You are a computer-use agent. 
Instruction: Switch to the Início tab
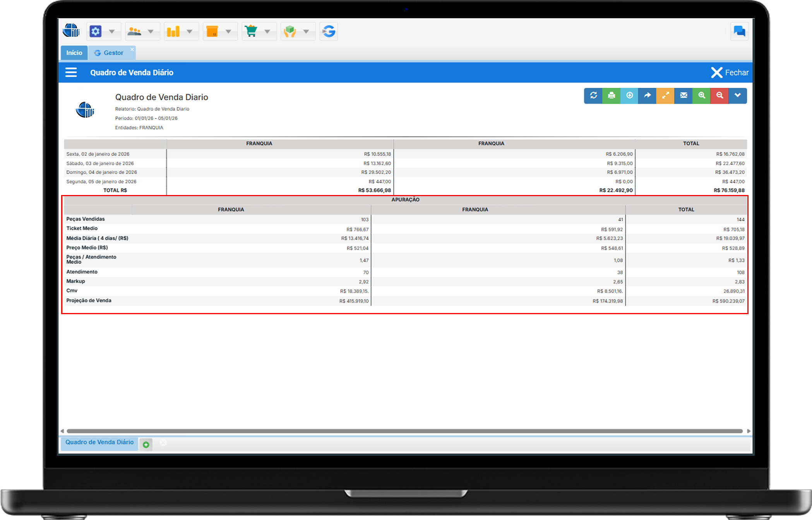[74, 53]
